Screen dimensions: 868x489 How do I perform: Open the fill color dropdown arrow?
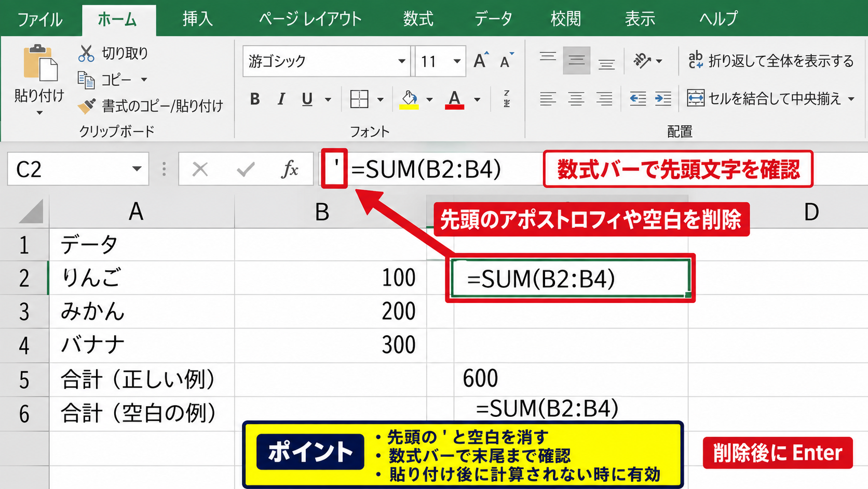coord(429,99)
